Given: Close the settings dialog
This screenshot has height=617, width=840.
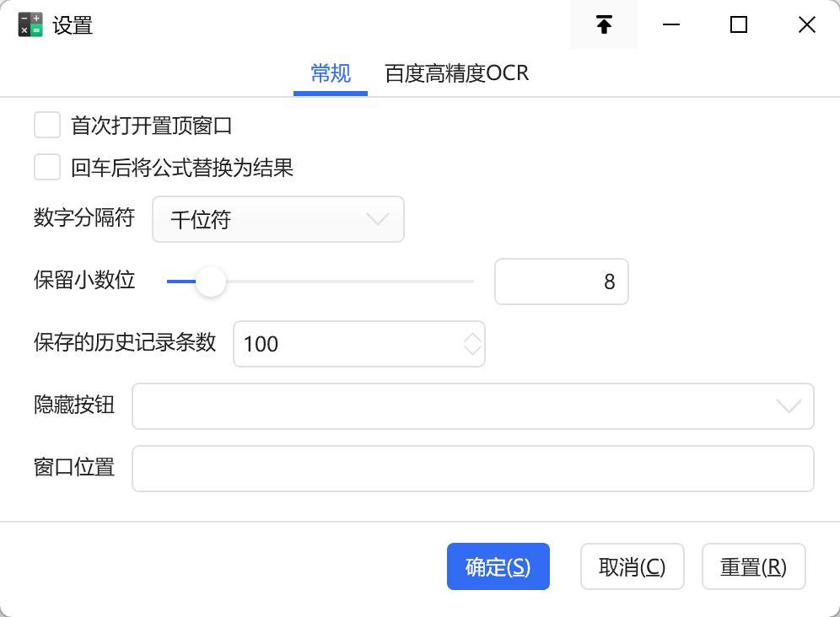Looking at the screenshot, I should click(x=806, y=25).
